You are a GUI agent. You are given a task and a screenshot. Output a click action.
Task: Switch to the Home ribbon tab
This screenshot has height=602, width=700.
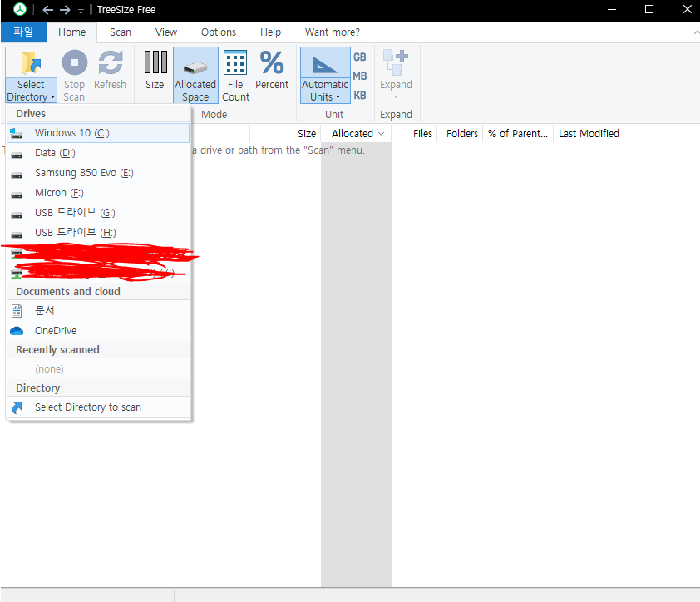[x=71, y=32]
